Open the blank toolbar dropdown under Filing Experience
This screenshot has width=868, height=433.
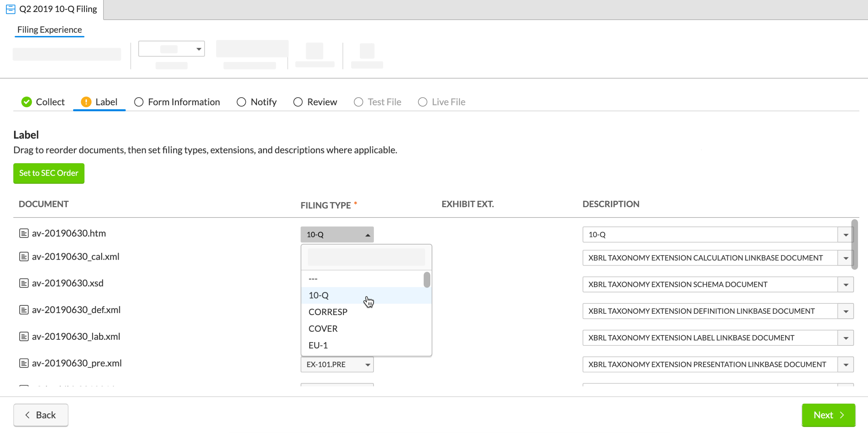pyautogui.click(x=171, y=49)
